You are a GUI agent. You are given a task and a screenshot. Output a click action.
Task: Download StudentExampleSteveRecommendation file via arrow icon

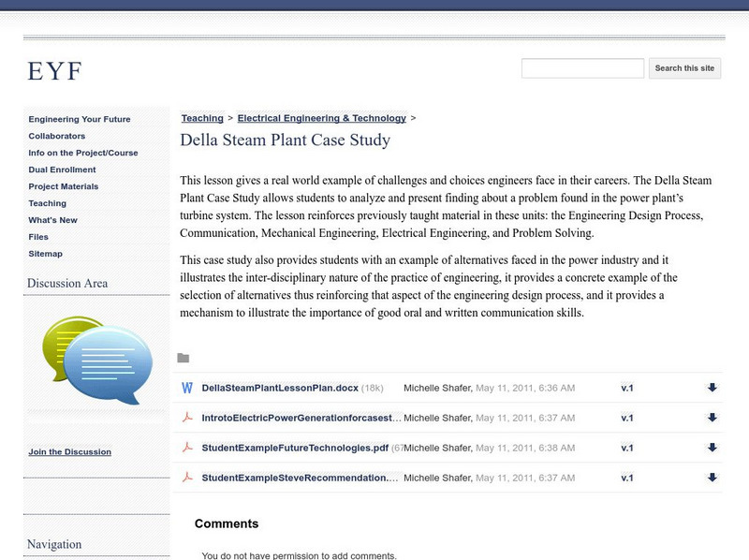712,478
